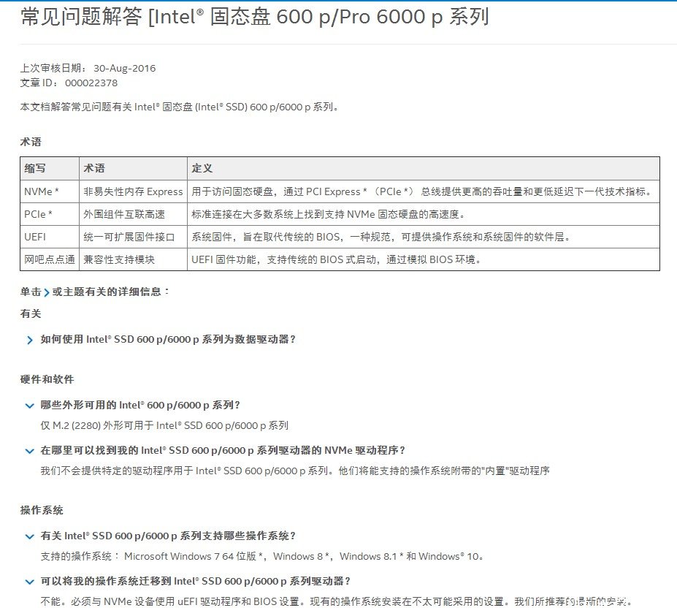Click the instruction line 单击 或主题有关的详细信息

[x=95, y=292]
